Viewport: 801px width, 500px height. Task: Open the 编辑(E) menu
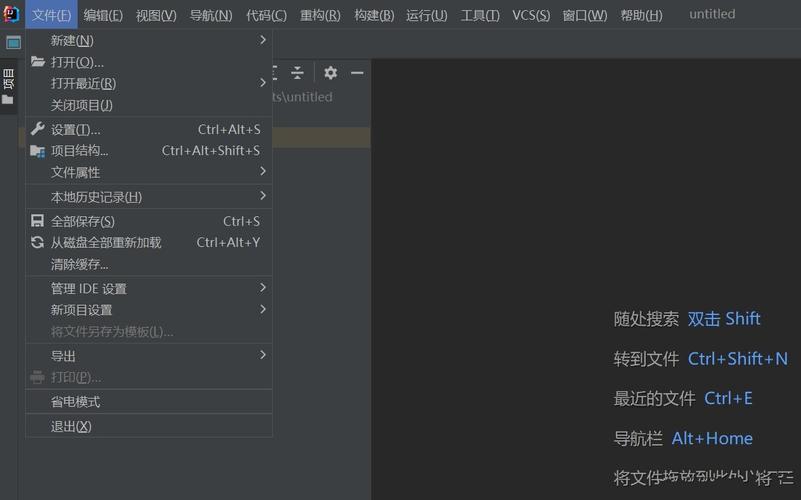click(x=103, y=15)
